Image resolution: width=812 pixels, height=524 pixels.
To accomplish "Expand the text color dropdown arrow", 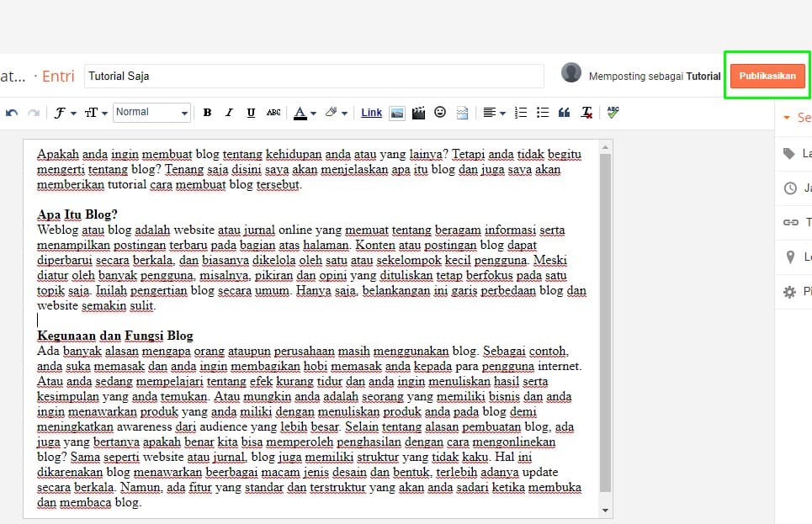I will click(313, 114).
